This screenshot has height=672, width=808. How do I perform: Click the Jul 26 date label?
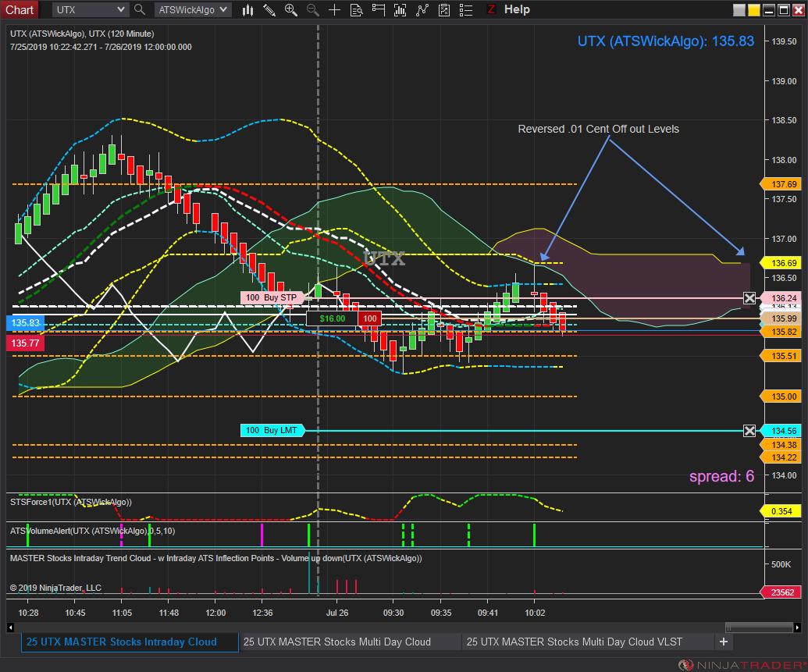[337, 613]
